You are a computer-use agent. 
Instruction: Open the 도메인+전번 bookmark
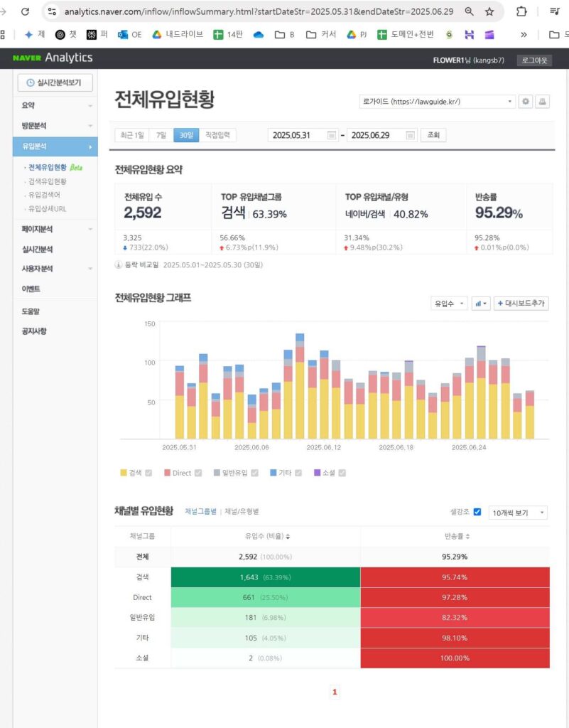406,34
